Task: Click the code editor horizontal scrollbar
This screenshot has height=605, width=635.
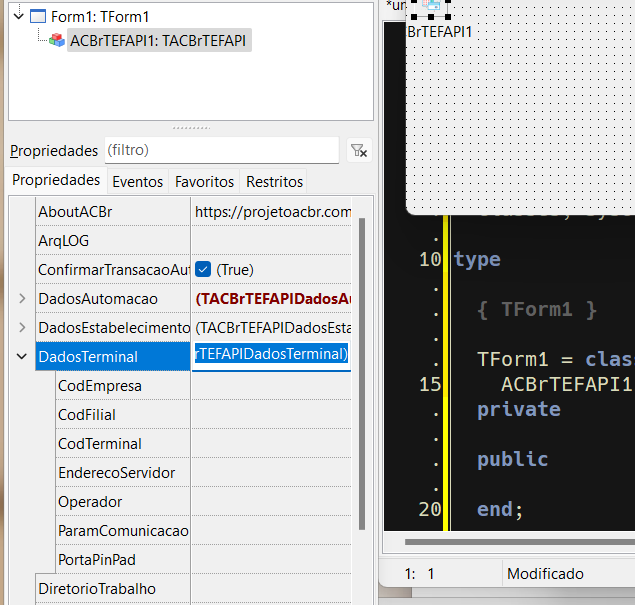Action: [520, 542]
